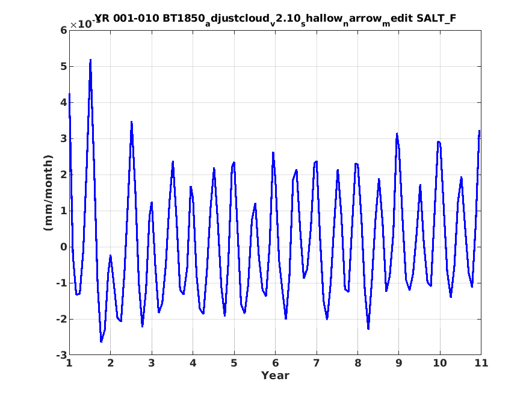Click the y-axis tick label '-3'
Image resolution: width=532 pixels, height=399 pixels.
[x=62, y=355]
